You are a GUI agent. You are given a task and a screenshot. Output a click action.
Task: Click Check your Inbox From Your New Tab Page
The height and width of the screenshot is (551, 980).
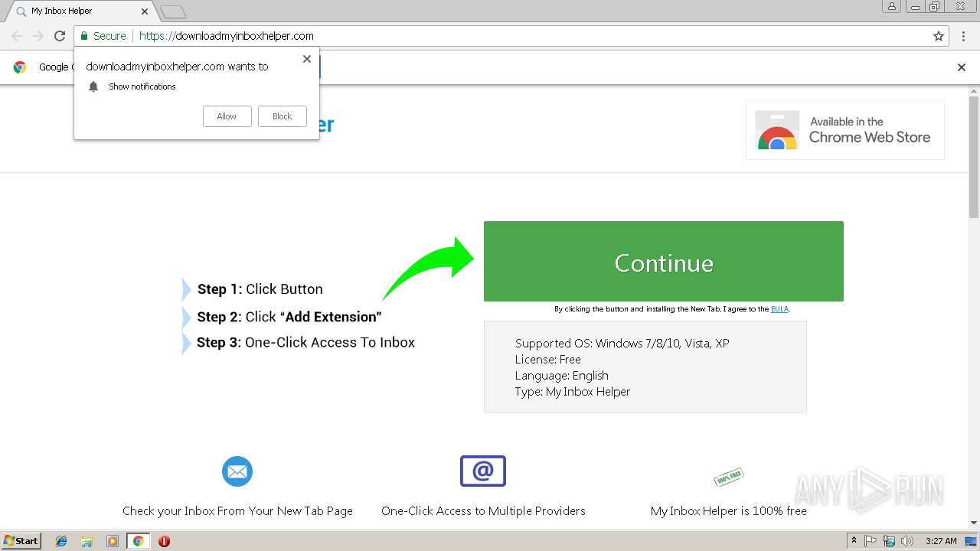click(237, 510)
